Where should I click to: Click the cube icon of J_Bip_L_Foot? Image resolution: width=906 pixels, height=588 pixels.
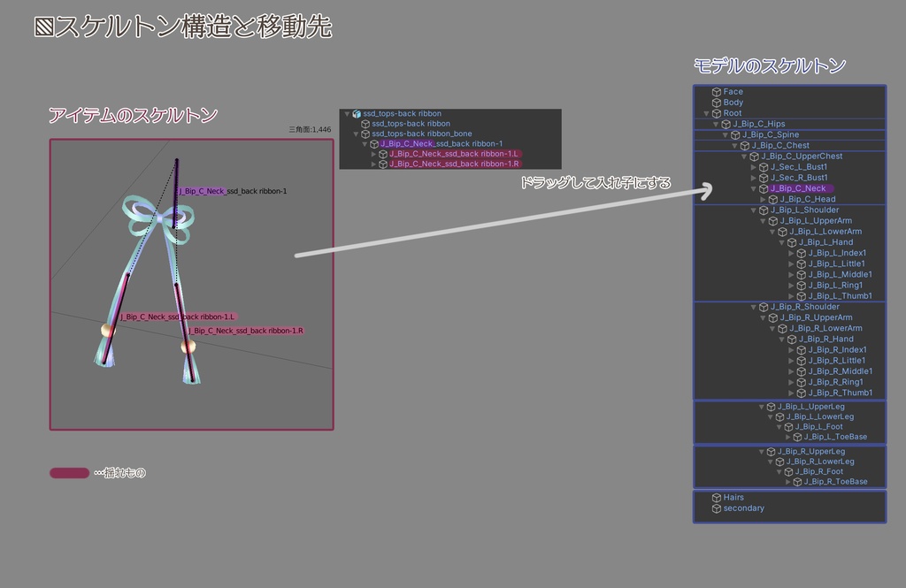(x=788, y=427)
